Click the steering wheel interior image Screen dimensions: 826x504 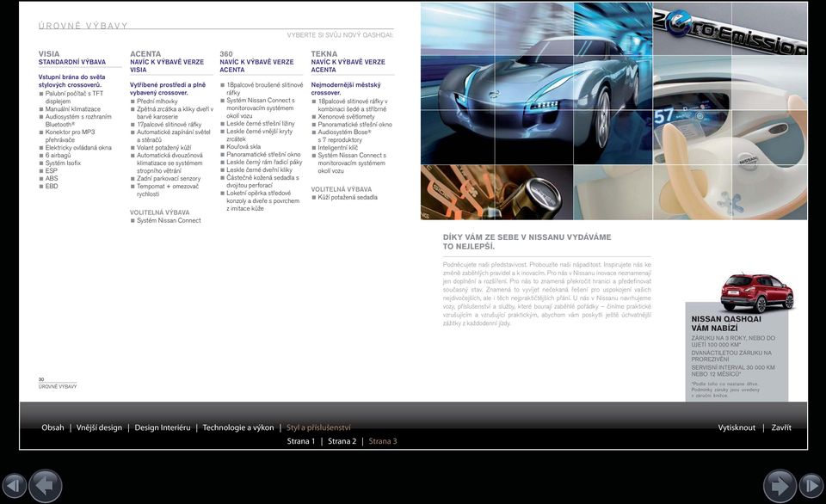pyautogui.click(x=730, y=138)
